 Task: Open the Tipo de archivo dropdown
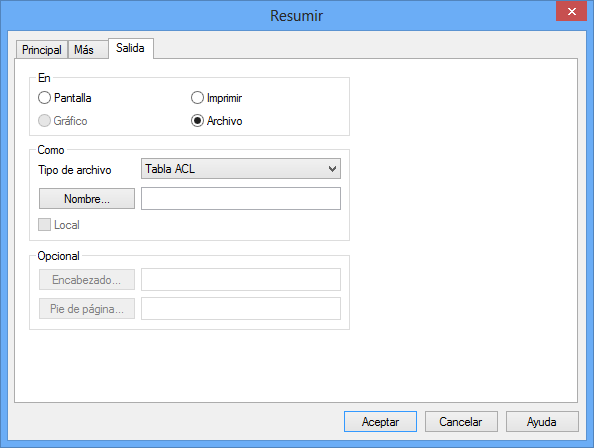tap(241, 169)
